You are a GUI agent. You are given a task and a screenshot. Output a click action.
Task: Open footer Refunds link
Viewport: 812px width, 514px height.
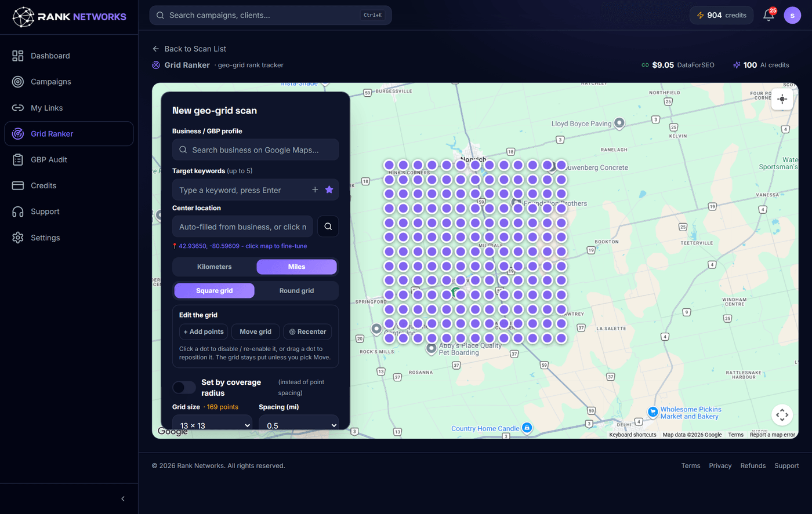[753, 465]
